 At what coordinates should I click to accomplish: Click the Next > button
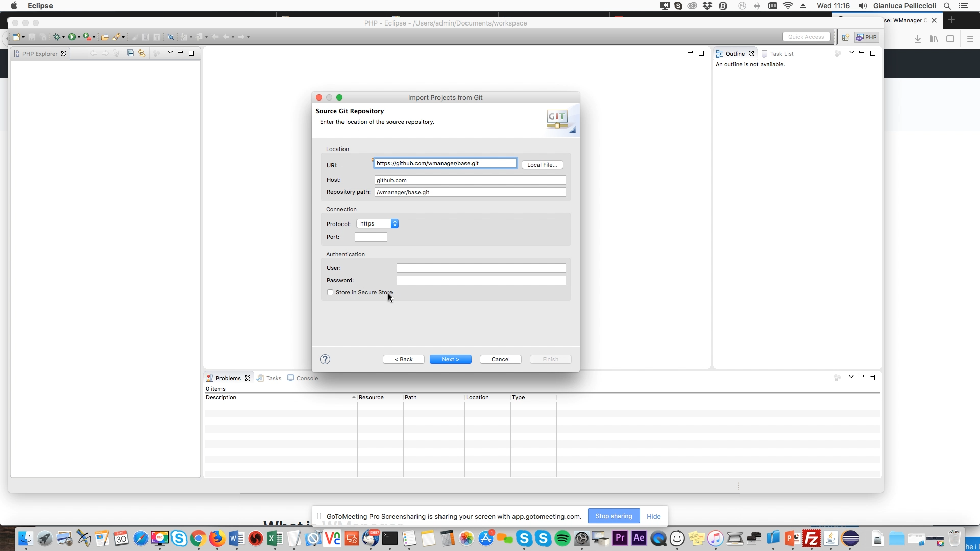450,359
